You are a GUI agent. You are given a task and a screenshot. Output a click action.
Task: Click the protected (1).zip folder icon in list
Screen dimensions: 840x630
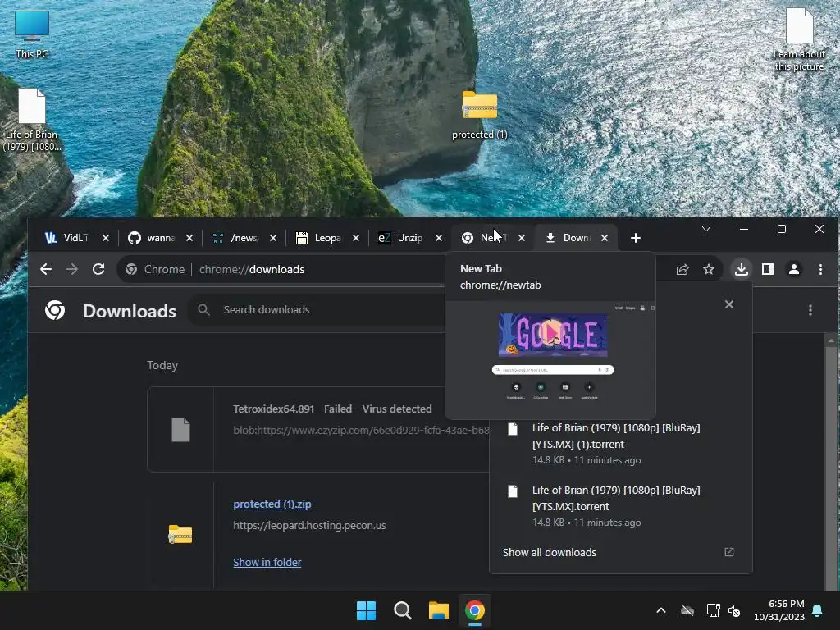[180, 534]
